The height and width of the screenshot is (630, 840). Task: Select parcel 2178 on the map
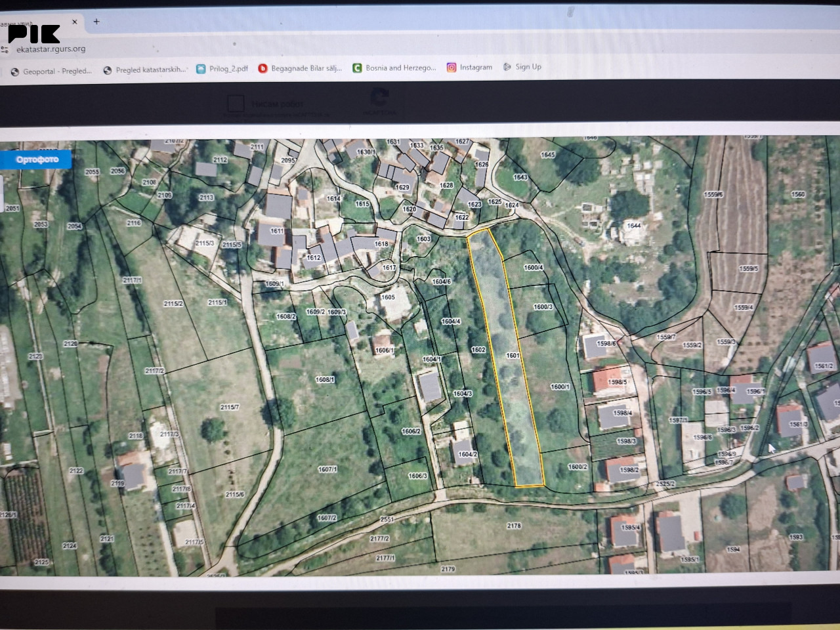[514, 526]
